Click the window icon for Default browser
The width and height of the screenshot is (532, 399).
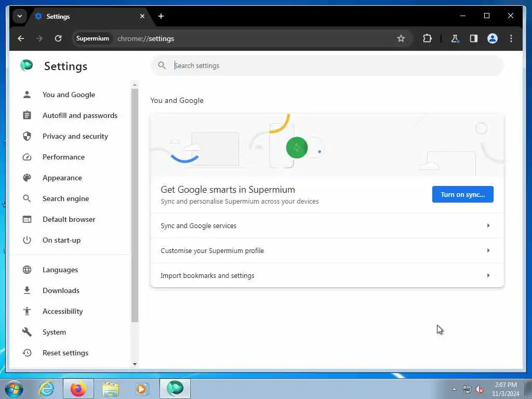(x=27, y=219)
